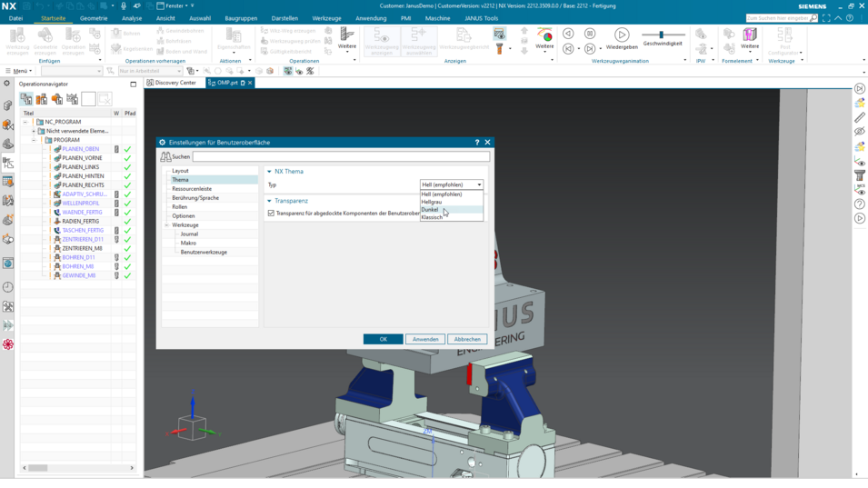Open the Typ theme combo box
The image size is (868, 488).
click(x=451, y=184)
